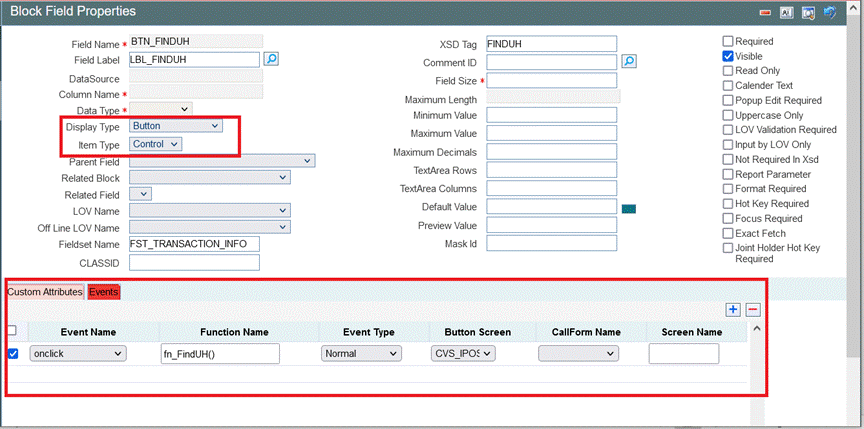Check the Focus Required option
This screenshot has height=429, width=864.
click(728, 218)
